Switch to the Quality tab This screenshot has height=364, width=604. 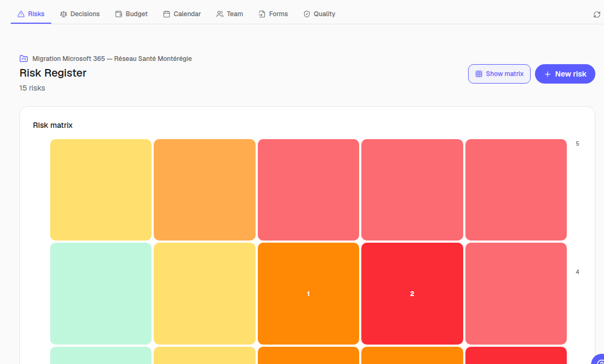[319, 14]
